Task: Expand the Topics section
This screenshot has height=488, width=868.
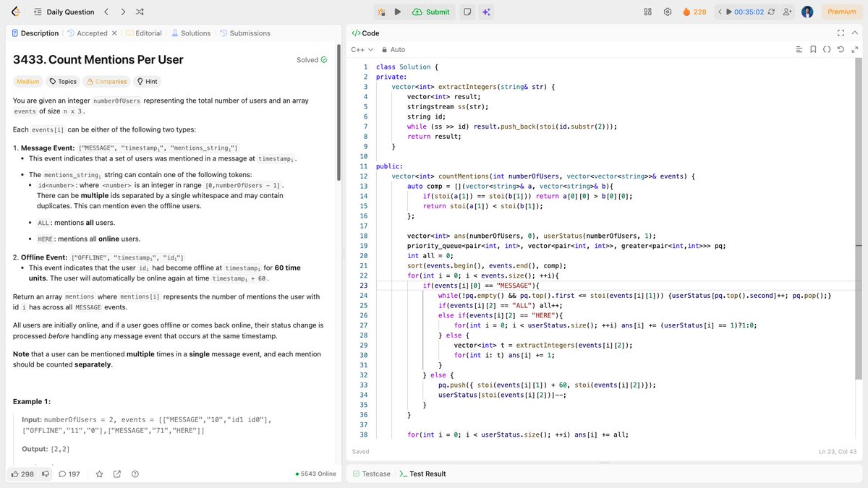Action: tap(62, 81)
